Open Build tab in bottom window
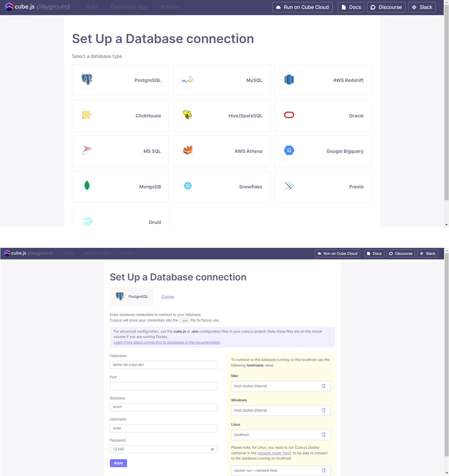This screenshot has height=476, width=449. pyautogui.click(x=69, y=253)
